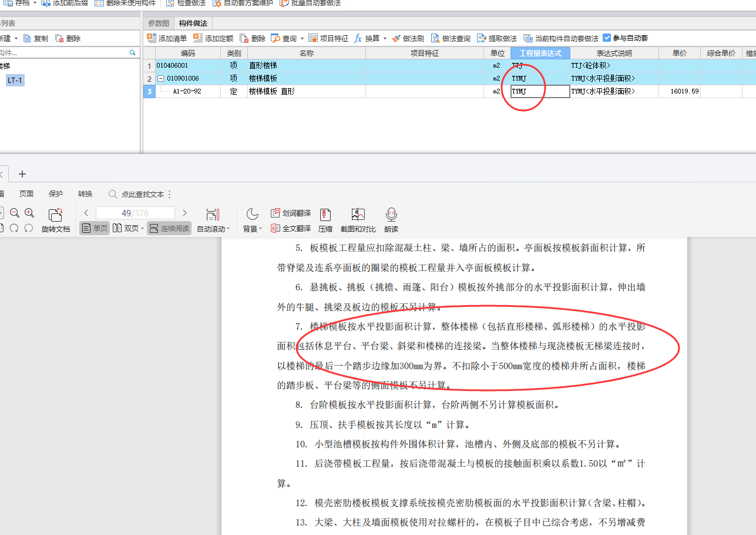Click 当前构件自动套做法
The width and height of the screenshot is (756, 535).
(560, 38)
